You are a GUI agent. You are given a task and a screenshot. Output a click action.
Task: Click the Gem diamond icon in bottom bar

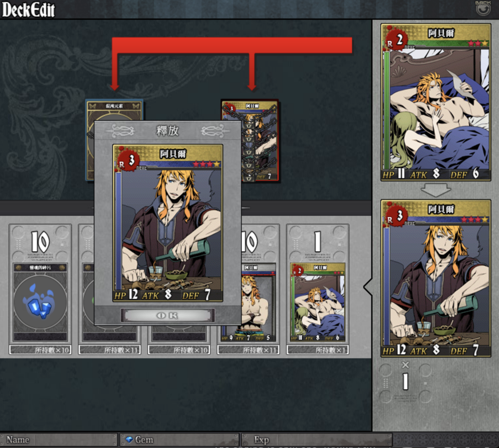[x=129, y=439]
